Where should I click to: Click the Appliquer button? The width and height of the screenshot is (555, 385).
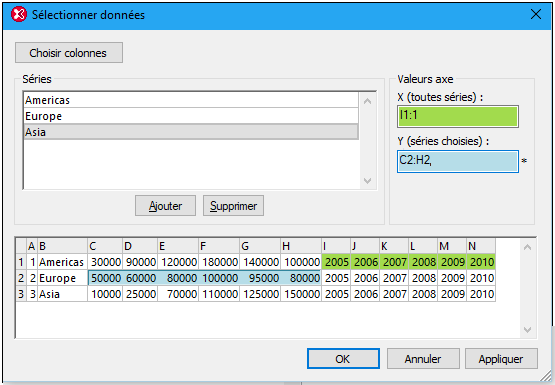(x=501, y=359)
